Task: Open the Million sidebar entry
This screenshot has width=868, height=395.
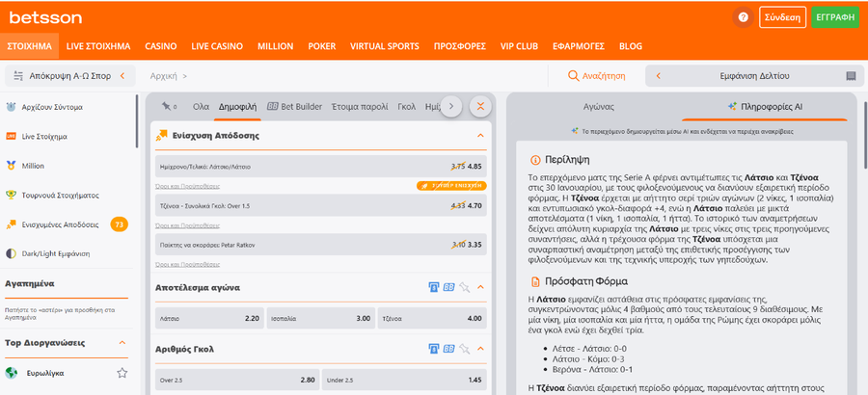Action: (x=33, y=166)
